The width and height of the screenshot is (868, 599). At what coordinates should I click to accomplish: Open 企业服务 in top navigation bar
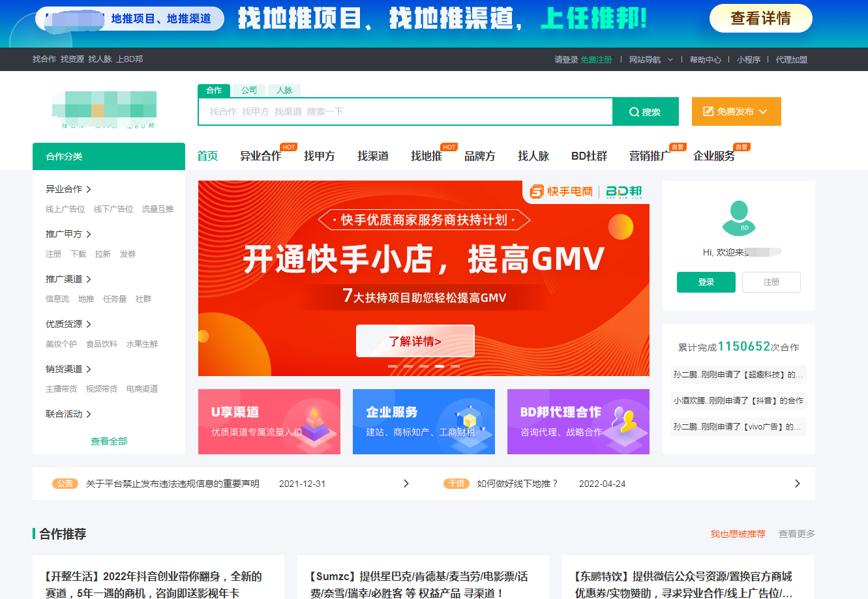coord(714,156)
